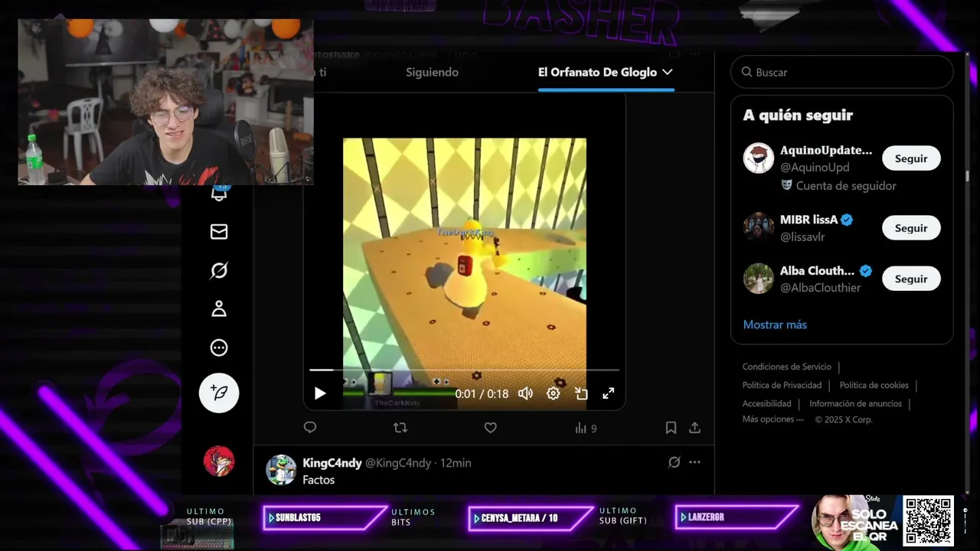This screenshot has width=980, height=551.
Task: Click the Buscar search field
Action: point(842,72)
